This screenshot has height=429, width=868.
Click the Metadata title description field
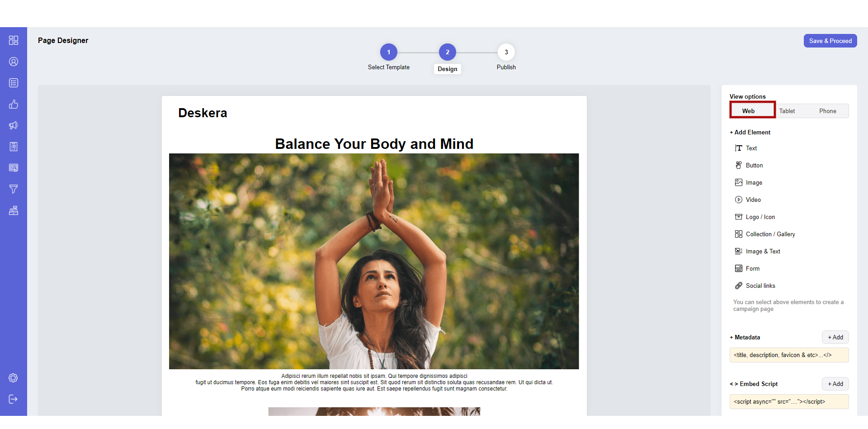789,355
